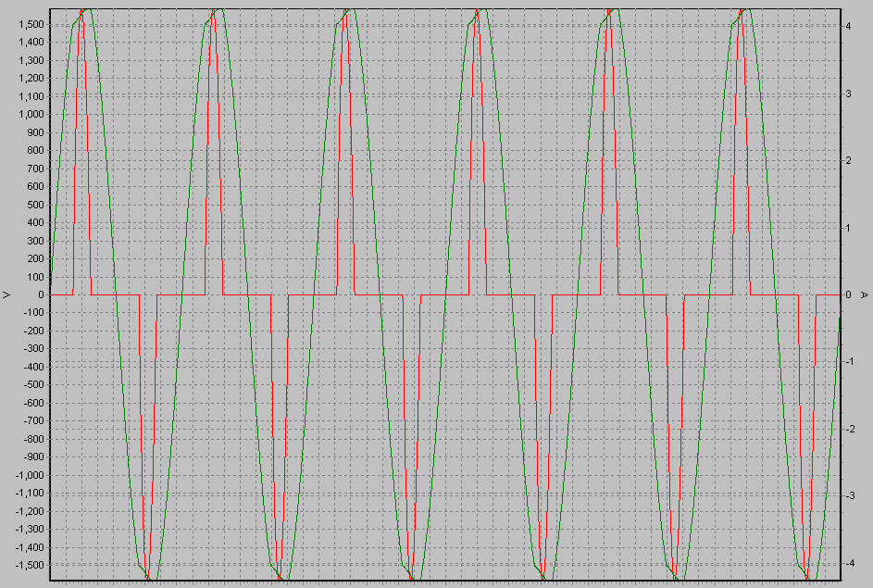Select the -1,000 tick label on left axis
873x588 pixels.
(x=29, y=475)
